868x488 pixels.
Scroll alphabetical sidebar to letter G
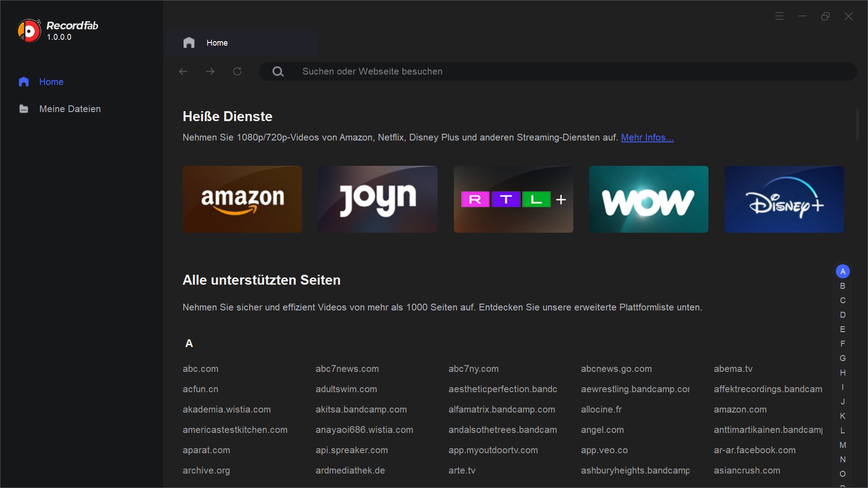tap(842, 357)
